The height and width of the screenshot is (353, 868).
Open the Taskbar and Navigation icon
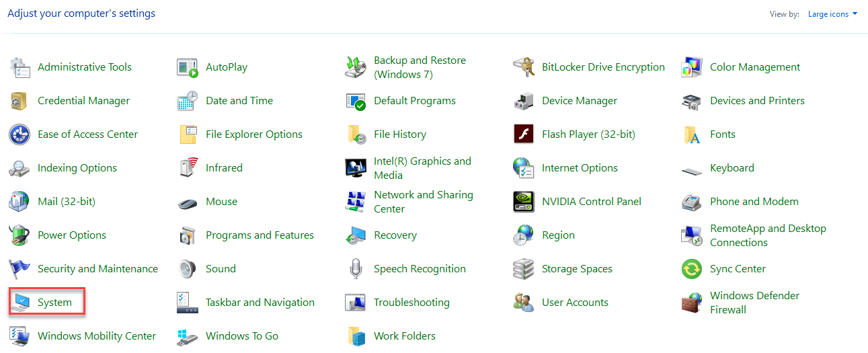(x=187, y=303)
